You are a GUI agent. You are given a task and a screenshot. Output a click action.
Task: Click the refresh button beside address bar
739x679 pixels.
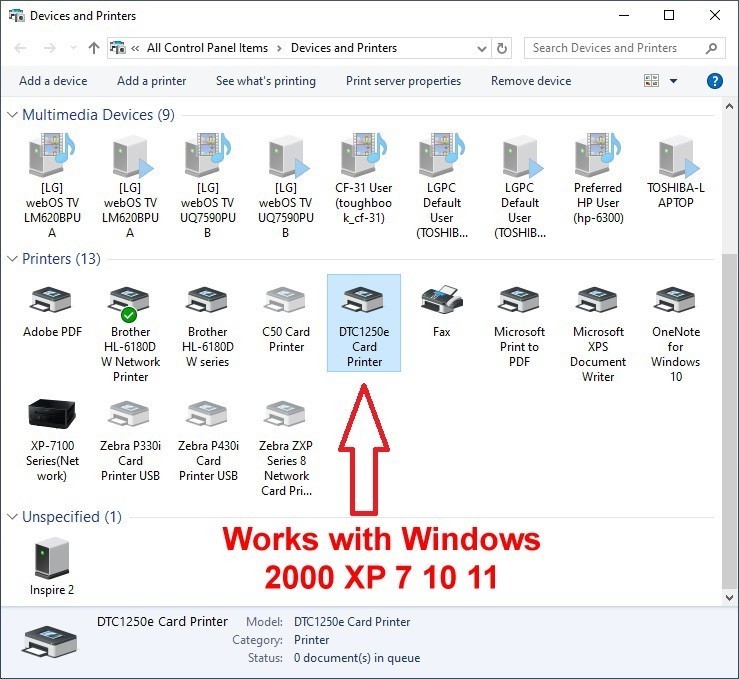(x=502, y=48)
